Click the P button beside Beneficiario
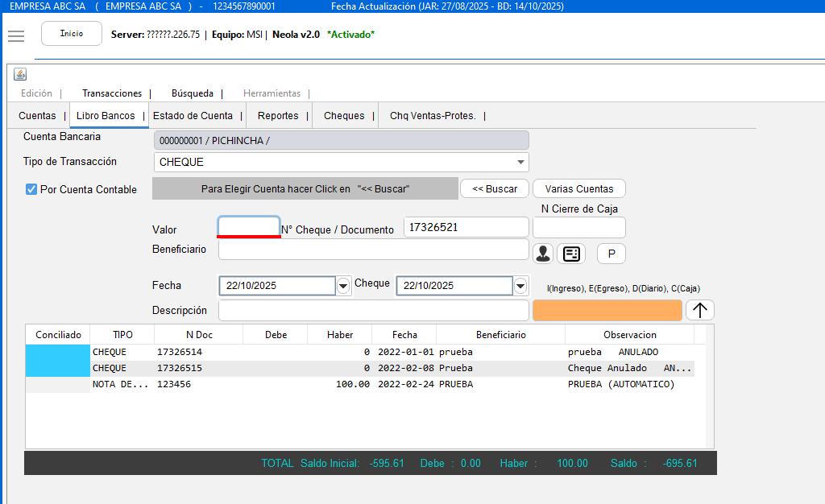This screenshot has width=825, height=504. click(611, 254)
